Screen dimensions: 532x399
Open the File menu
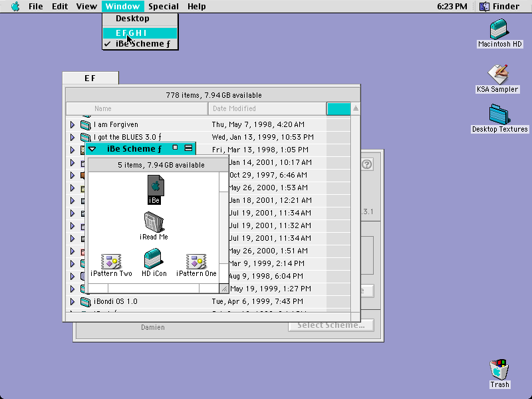coord(36,7)
